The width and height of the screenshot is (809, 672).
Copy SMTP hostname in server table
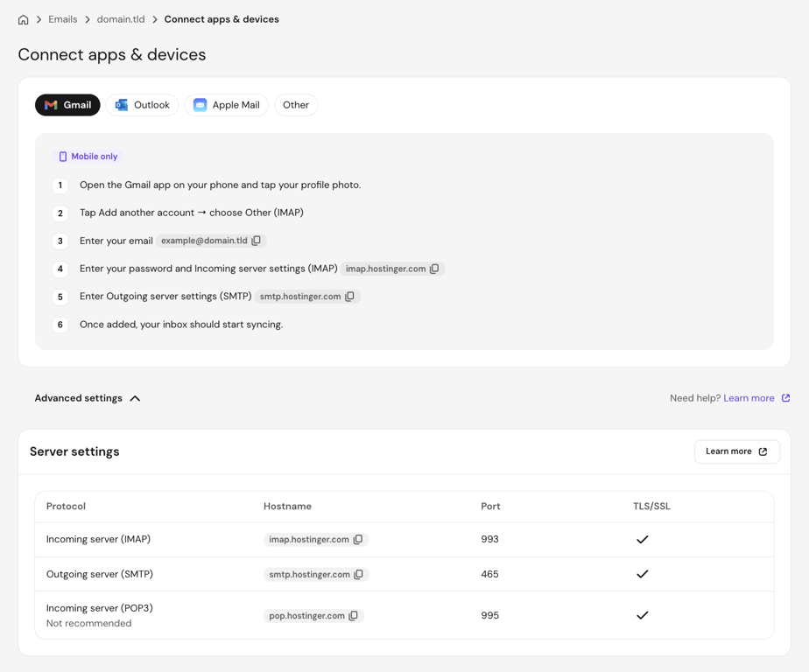point(359,574)
